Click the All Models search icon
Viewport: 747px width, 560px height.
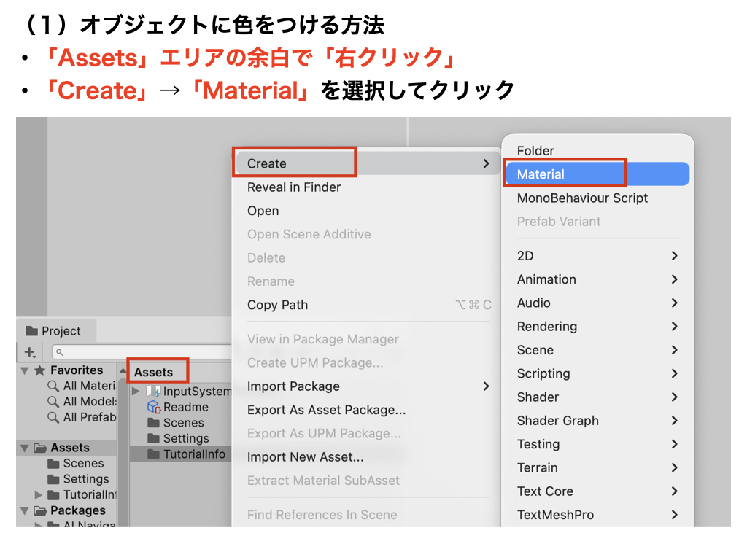pos(53,402)
